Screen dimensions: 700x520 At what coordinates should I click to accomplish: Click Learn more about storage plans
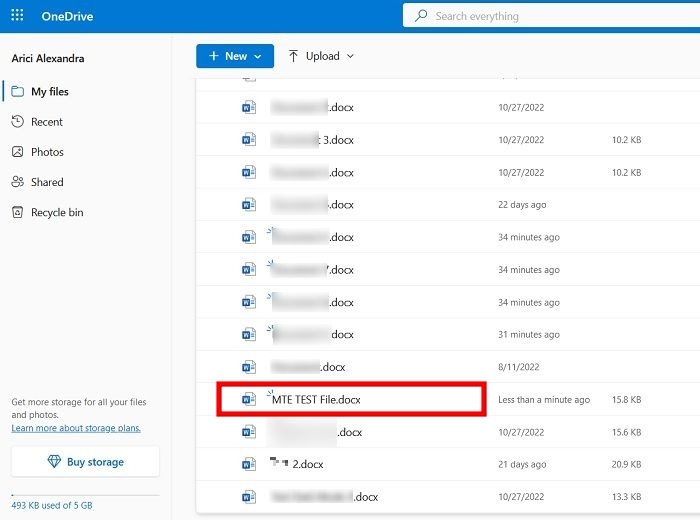click(x=76, y=428)
